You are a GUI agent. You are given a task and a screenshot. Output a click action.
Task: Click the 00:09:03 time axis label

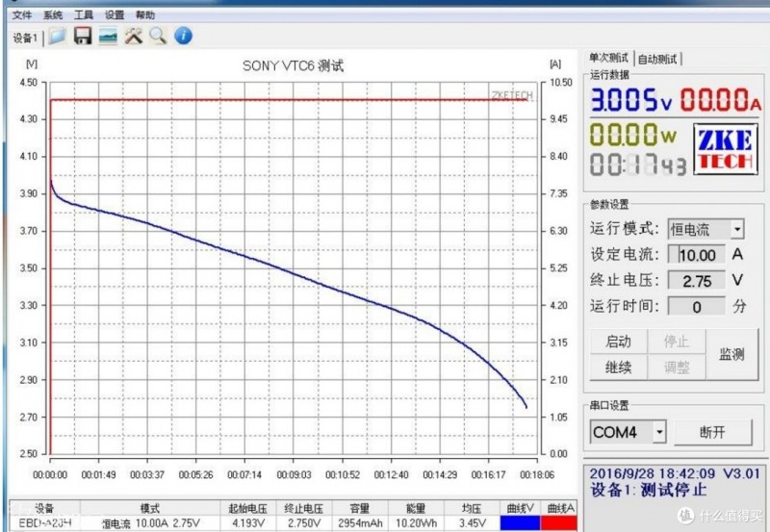click(x=294, y=475)
